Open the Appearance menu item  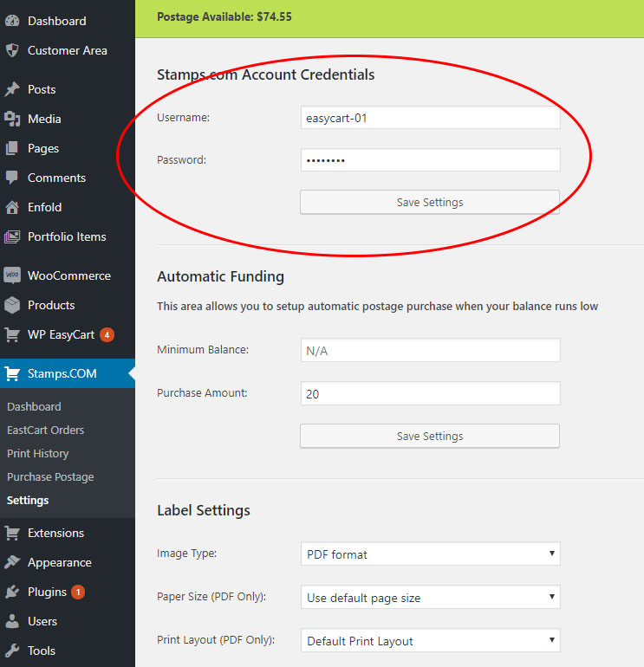pos(60,562)
